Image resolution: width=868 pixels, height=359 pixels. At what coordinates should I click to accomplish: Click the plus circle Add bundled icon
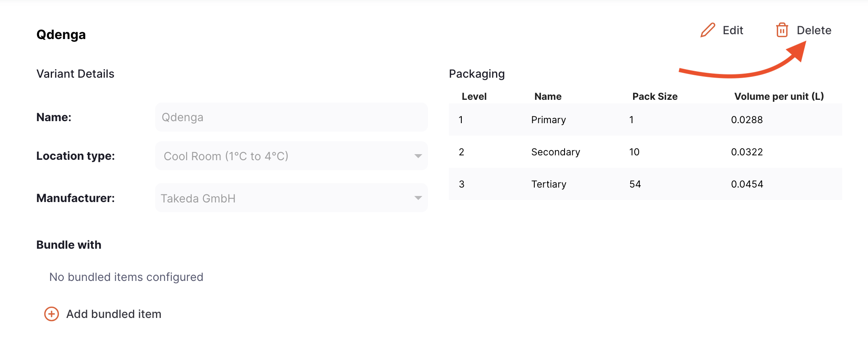[x=52, y=314]
